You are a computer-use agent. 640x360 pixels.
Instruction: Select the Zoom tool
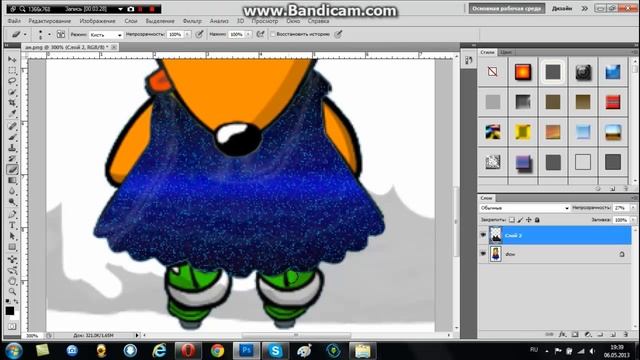[12, 292]
